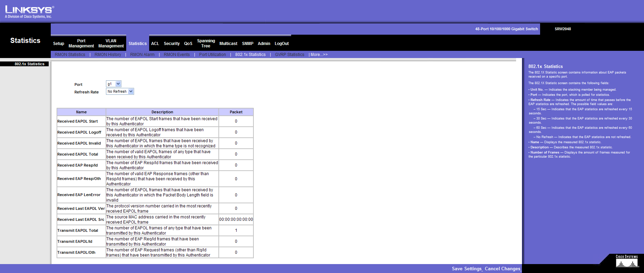Click the Packet column header
Viewport: 644px width, 273px height.
tap(236, 112)
